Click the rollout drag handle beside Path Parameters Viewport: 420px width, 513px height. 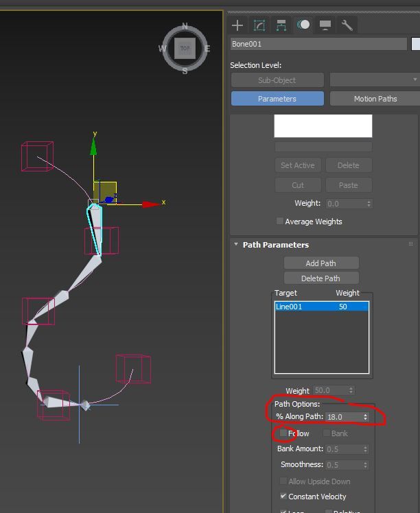pos(410,244)
